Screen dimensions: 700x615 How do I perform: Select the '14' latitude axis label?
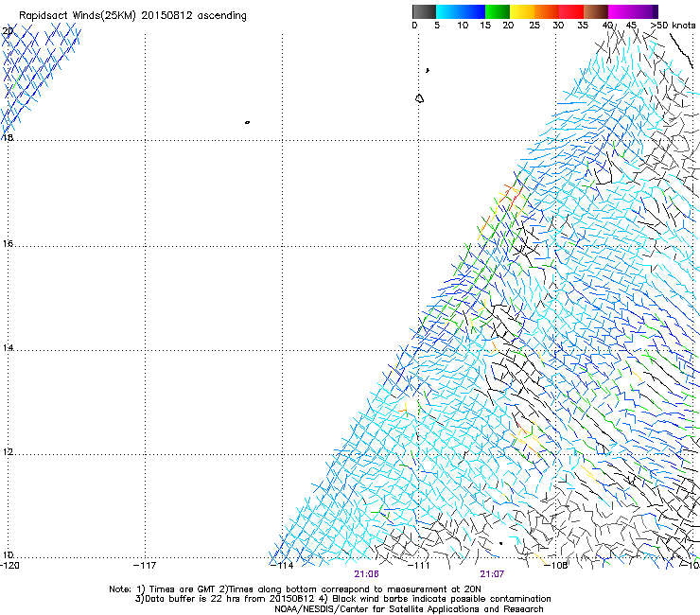coord(8,347)
